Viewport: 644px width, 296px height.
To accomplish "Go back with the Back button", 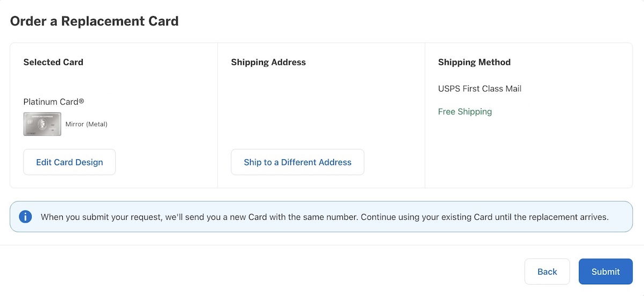I will pyautogui.click(x=547, y=271).
